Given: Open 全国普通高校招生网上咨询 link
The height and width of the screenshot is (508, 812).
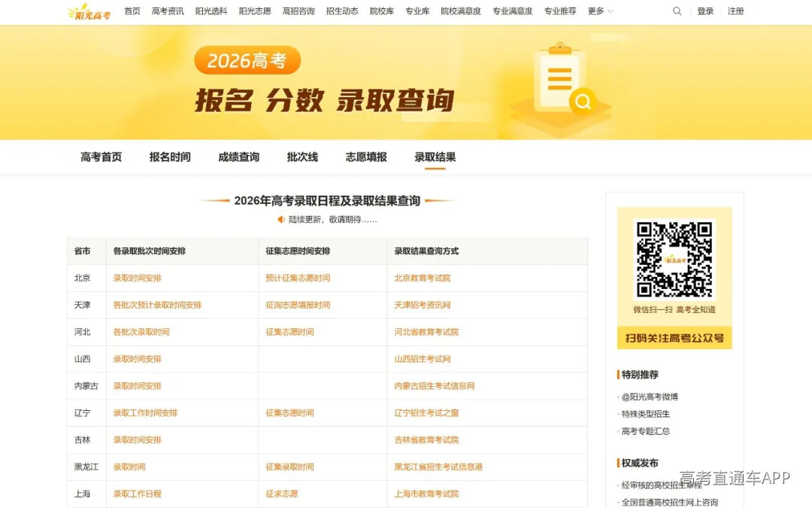Looking at the screenshot, I should point(670,502).
